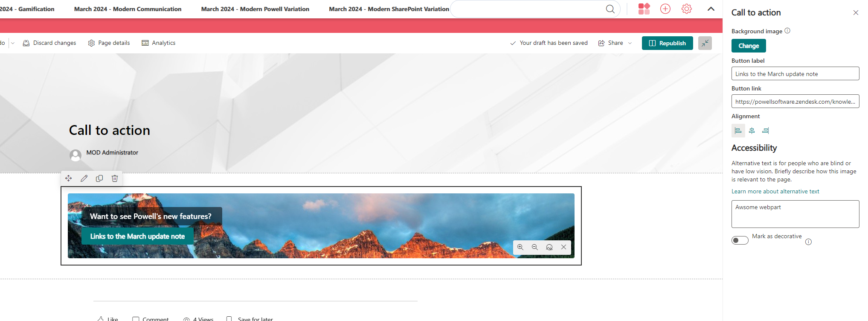Click the 4 Views counter

198,318
